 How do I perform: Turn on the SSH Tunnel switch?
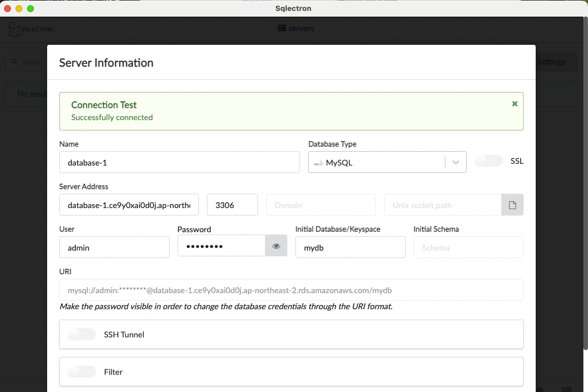click(82, 334)
